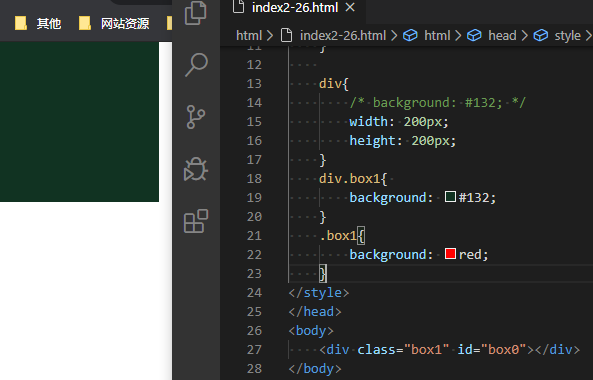Open the 网站资源 bookmarks folder

[x=114, y=23]
